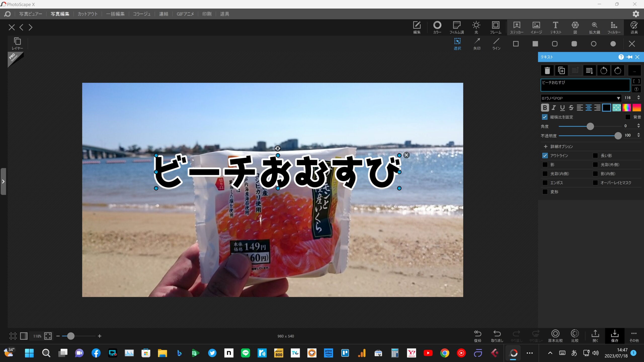644x362 pixels.
Task: Click the black text color swatch
Action: tap(606, 108)
